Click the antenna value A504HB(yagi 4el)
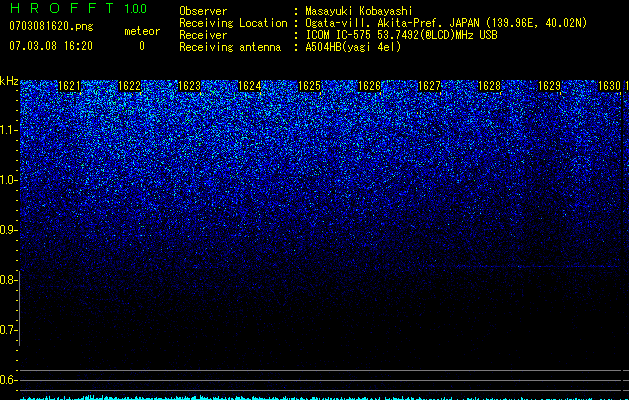Viewport: 629px width, 400px height. [353, 47]
